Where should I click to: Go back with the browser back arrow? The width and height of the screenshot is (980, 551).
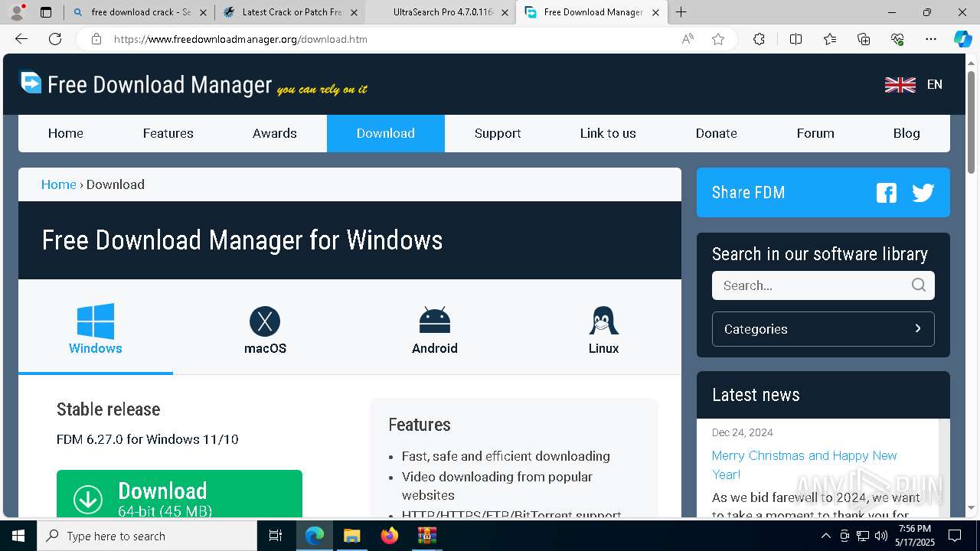pyautogui.click(x=21, y=39)
